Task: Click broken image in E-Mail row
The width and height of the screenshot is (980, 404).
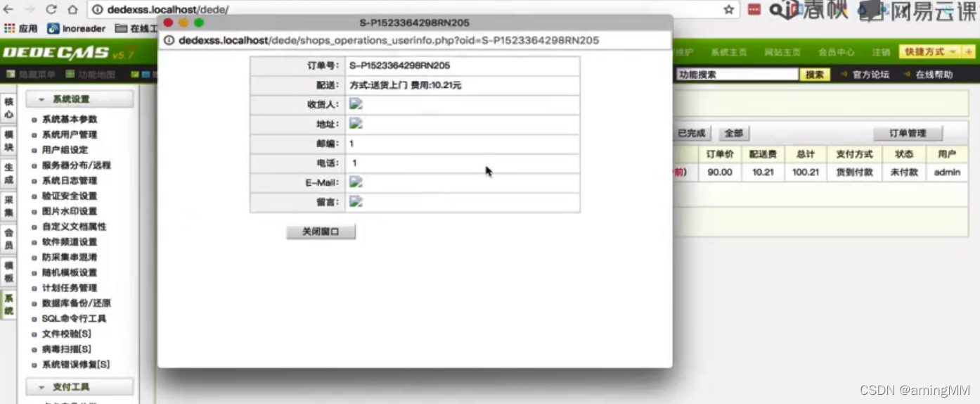Action: [x=356, y=182]
